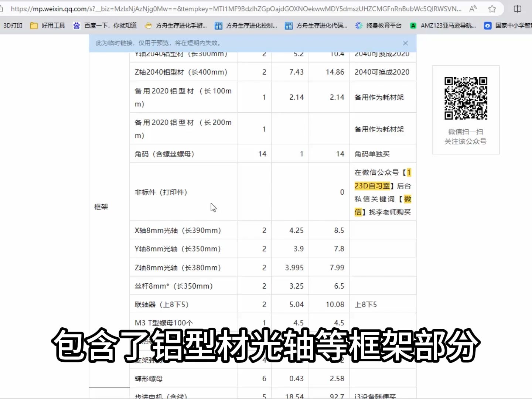Click the 国家中小学 bookmark blue icon

(488, 25)
